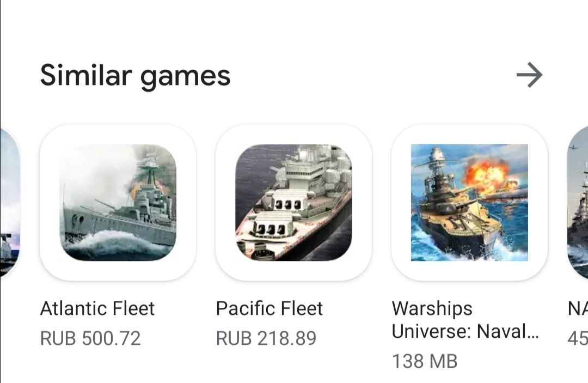Open the full Similar games list arrow
Viewport: 588px width, 383px height.
[x=529, y=75]
